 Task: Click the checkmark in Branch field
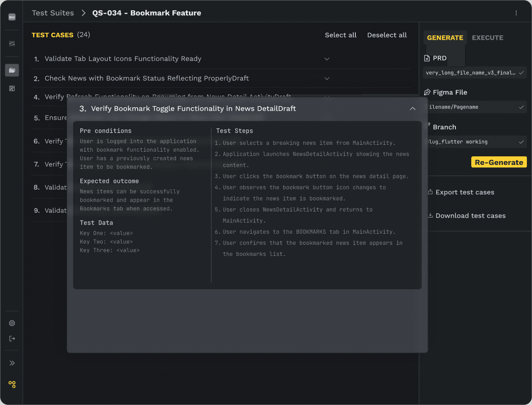tap(521, 142)
